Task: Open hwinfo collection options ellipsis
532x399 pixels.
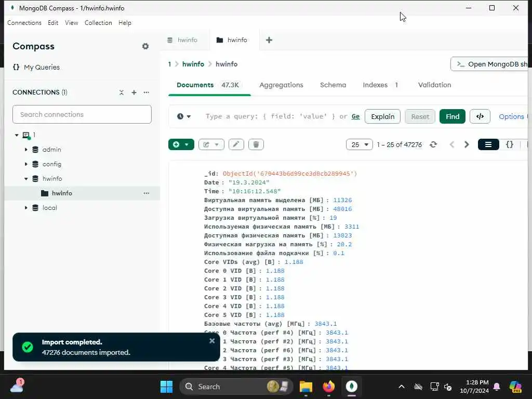Action: point(146,193)
